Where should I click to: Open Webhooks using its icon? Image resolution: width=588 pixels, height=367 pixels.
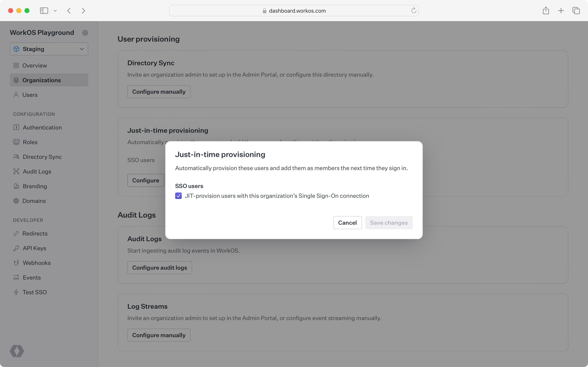pos(16,263)
